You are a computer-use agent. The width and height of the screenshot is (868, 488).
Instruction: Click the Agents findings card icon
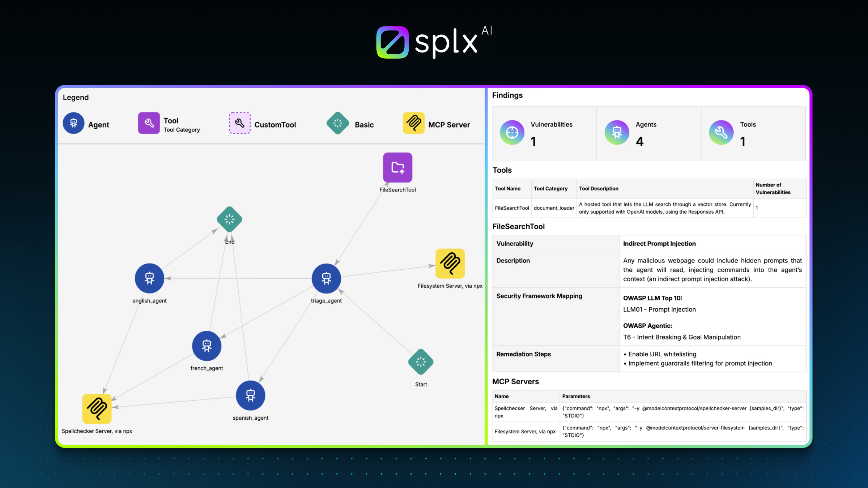click(x=617, y=133)
